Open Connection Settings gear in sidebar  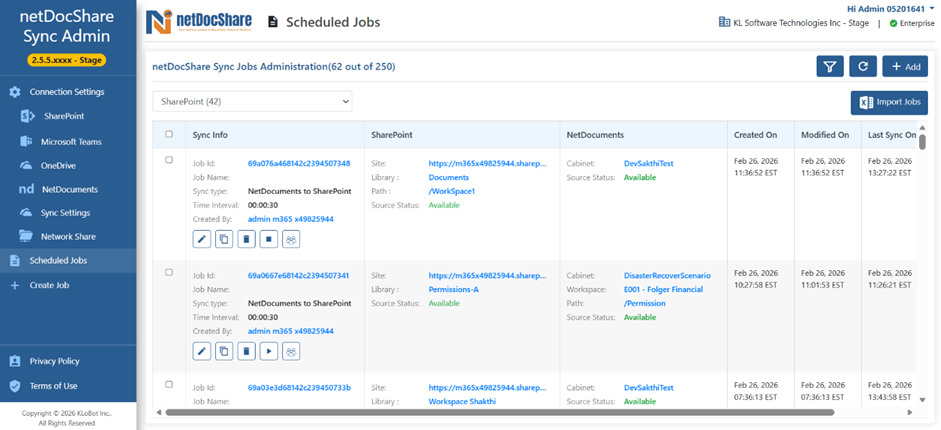[15, 92]
